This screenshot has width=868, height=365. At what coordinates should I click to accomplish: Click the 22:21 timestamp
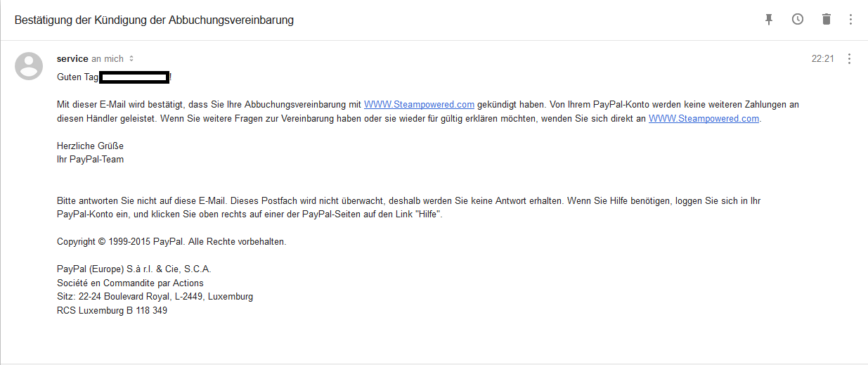pyautogui.click(x=823, y=59)
